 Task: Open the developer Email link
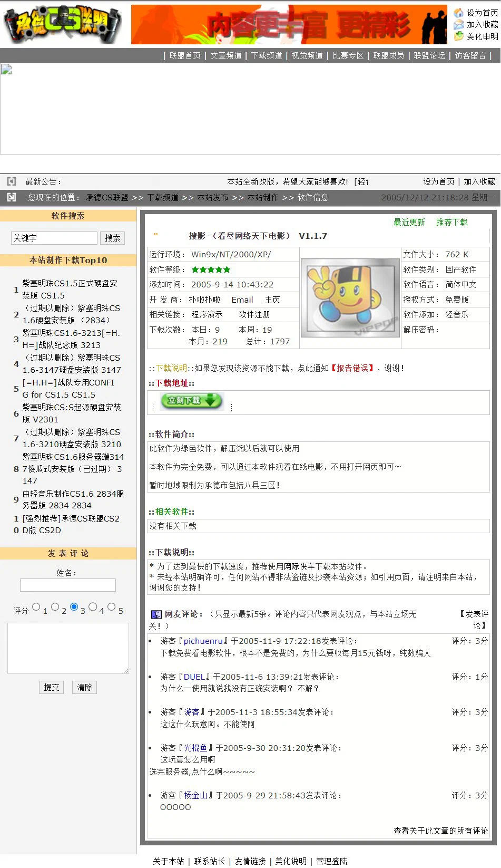click(242, 300)
